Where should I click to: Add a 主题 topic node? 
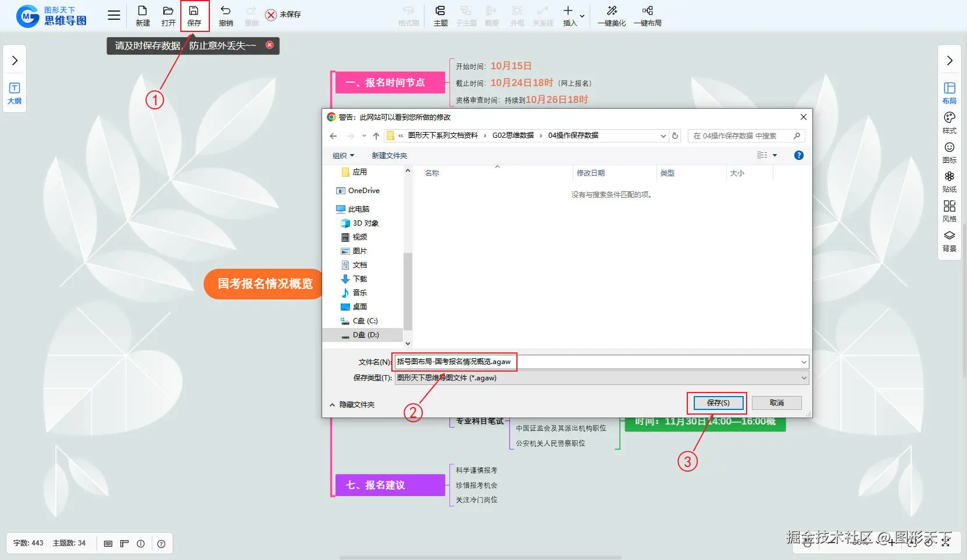tap(440, 16)
